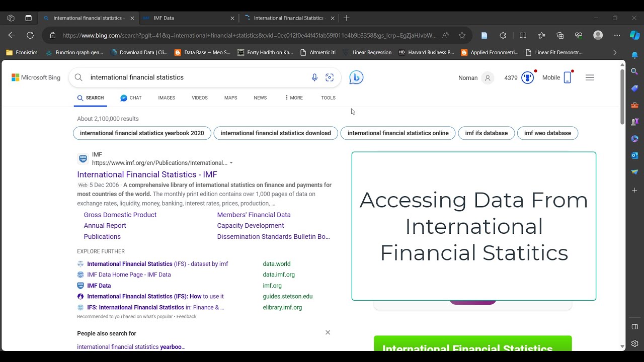Switch to International Financial Statistics third tab

tap(288, 18)
